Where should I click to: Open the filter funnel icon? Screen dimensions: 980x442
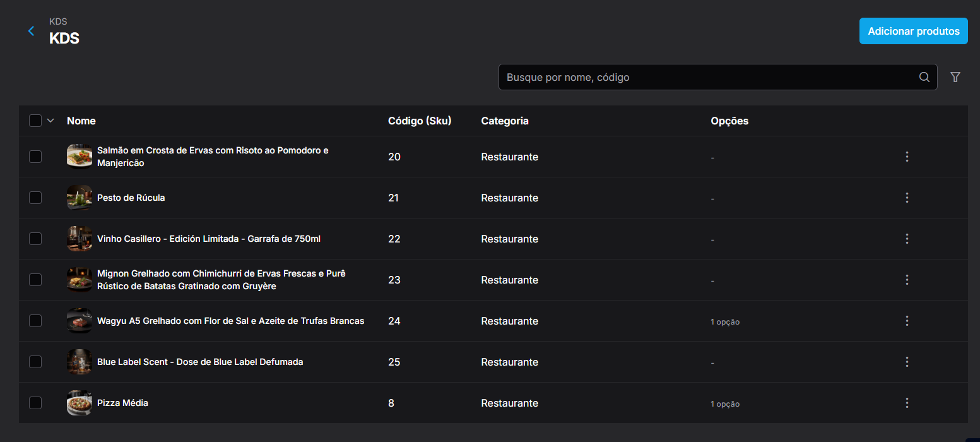click(955, 77)
